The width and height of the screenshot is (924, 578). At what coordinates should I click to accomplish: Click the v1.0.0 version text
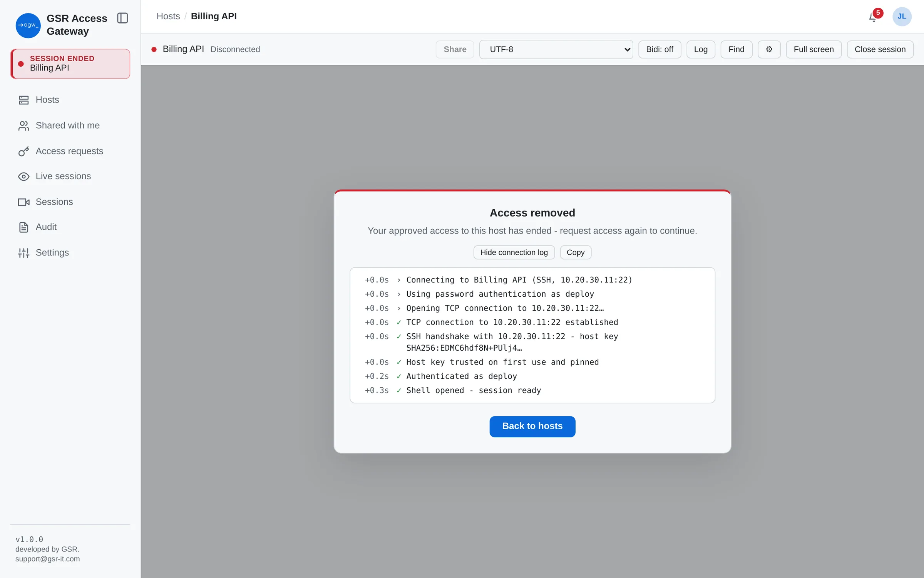(29, 539)
